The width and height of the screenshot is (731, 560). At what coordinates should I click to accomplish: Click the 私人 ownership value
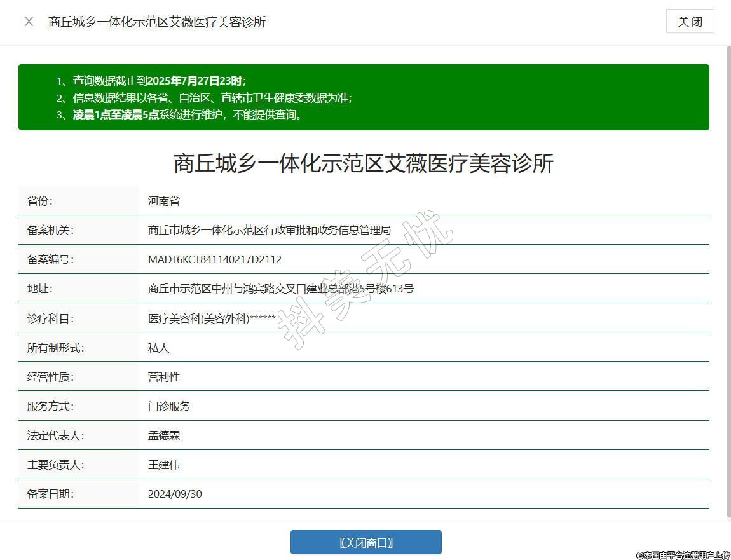[x=158, y=348]
